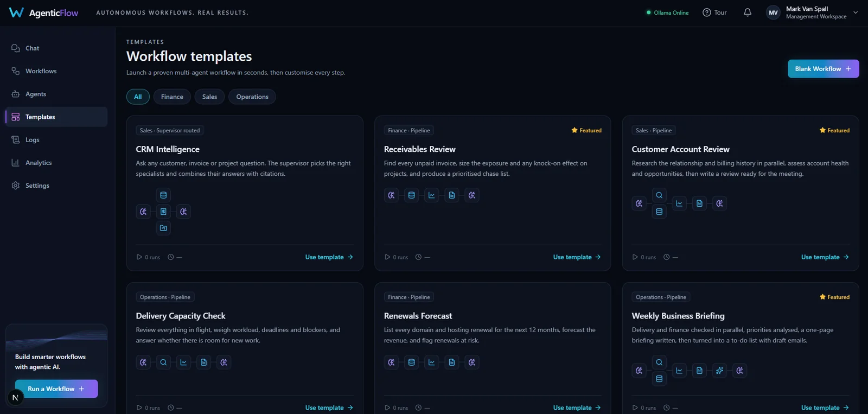Select the chart node in Receivables Review
This screenshot has height=414, width=868.
point(432,195)
